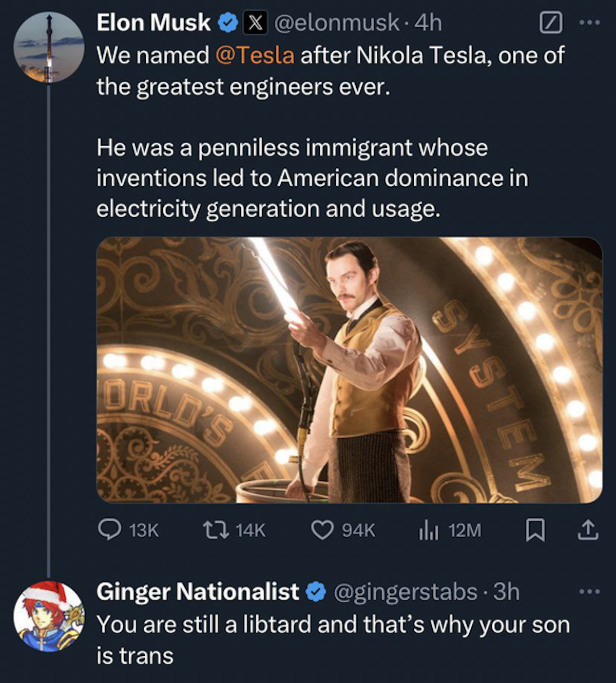Open the @Tesla mention link
Image resolution: width=616 pixels, height=683 pixels.
(x=255, y=55)
